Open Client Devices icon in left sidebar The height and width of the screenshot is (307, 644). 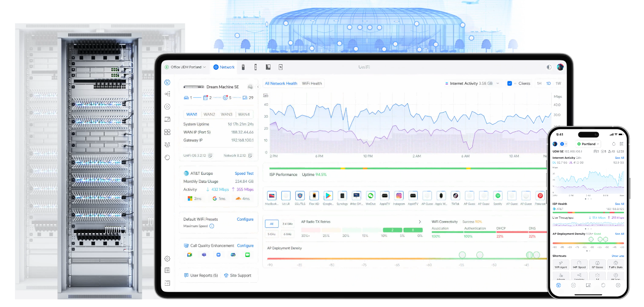pyautogui.click(x=167, y=119)
